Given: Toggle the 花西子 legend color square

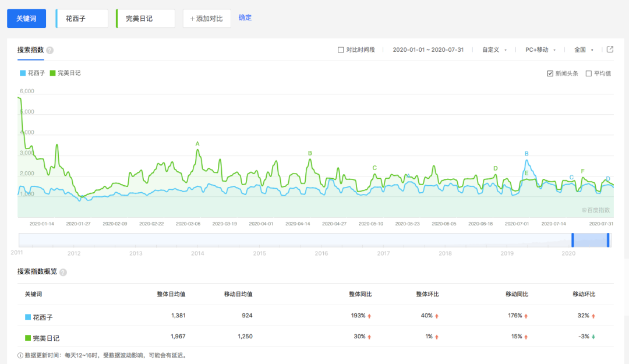Looking at the screenshot, I should coord(23,73).
